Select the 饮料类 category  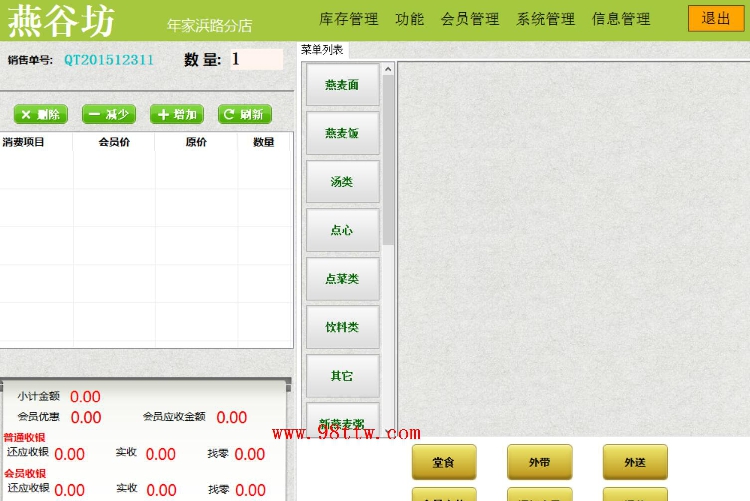342,327
